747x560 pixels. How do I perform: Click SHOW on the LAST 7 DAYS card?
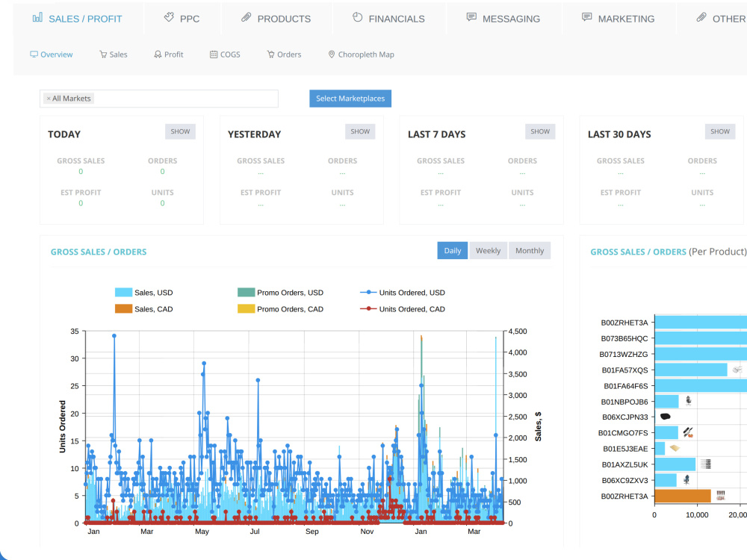(540, 131)
